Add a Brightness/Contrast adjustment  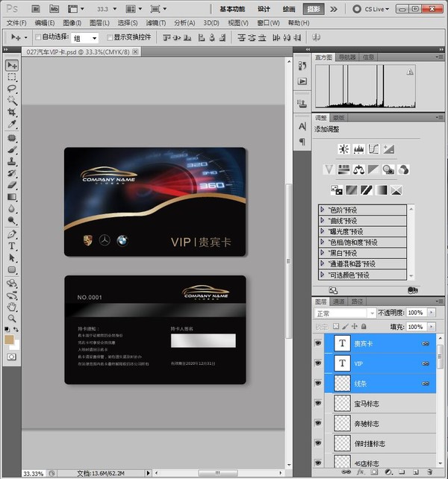click(x=343, y=149)
